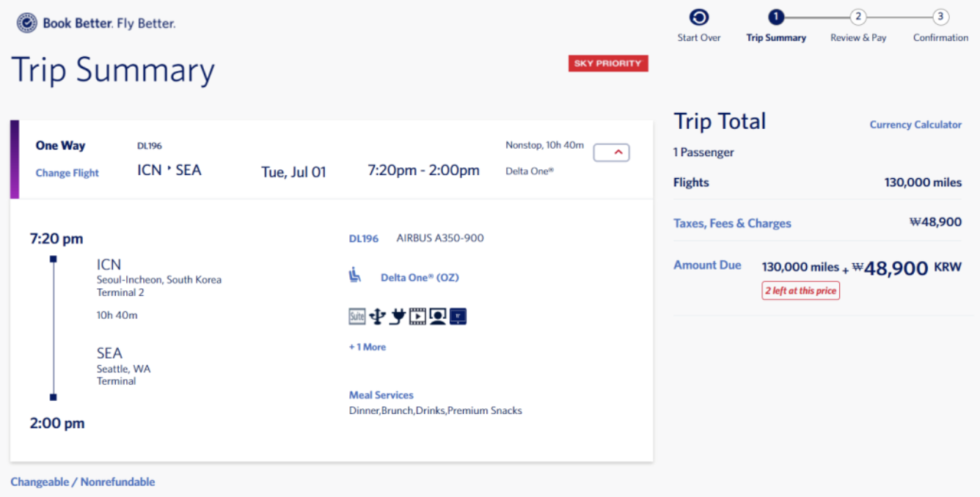The height and width of the screenshot is (497, 980).
Task: Open the Currency Calculator link
Action: (x=915, y=125)
